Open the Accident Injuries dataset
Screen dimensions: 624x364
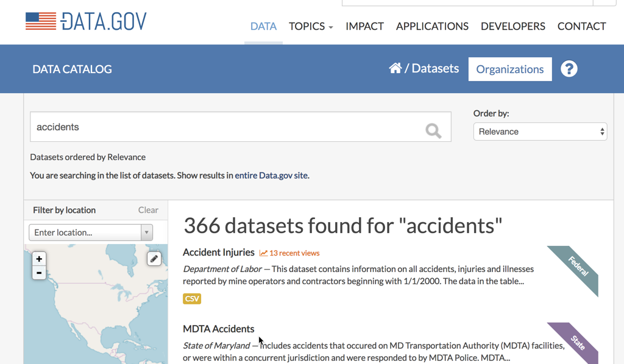219,253
